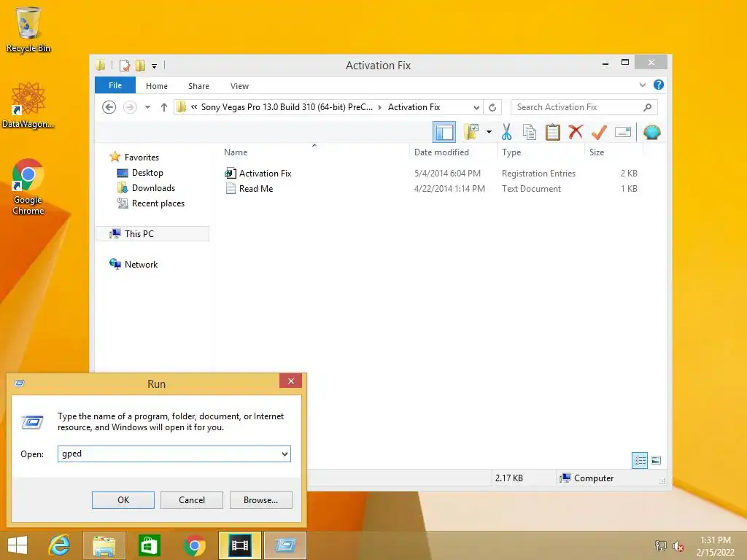Open address bar history dropdown
The height and width of the screenshot is (560, 747).
point(476,108)
